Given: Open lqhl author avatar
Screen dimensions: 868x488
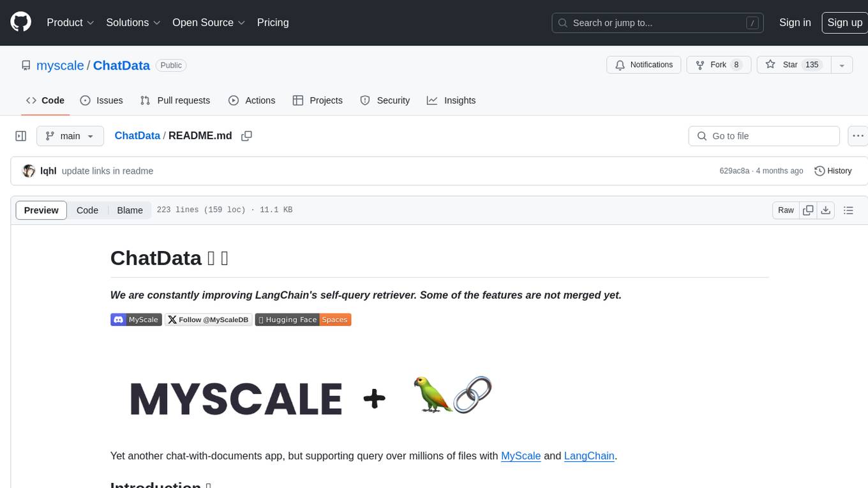Looking at the screenshot, I should (x=29, y=171).
